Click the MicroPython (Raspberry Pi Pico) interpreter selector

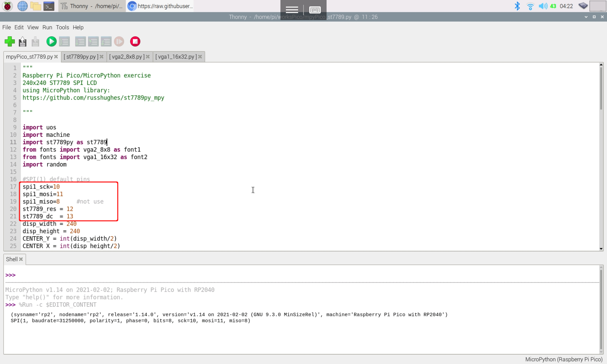click(x=564, y=359)
